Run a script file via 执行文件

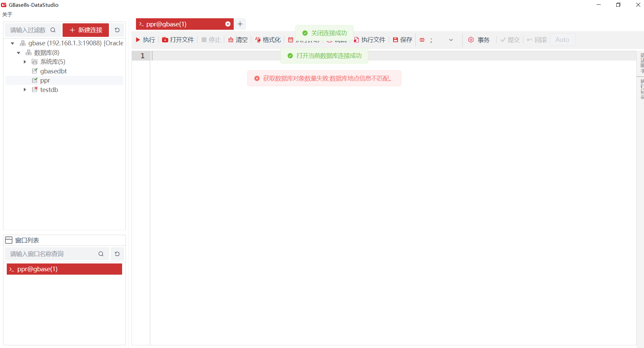point(370,40)
